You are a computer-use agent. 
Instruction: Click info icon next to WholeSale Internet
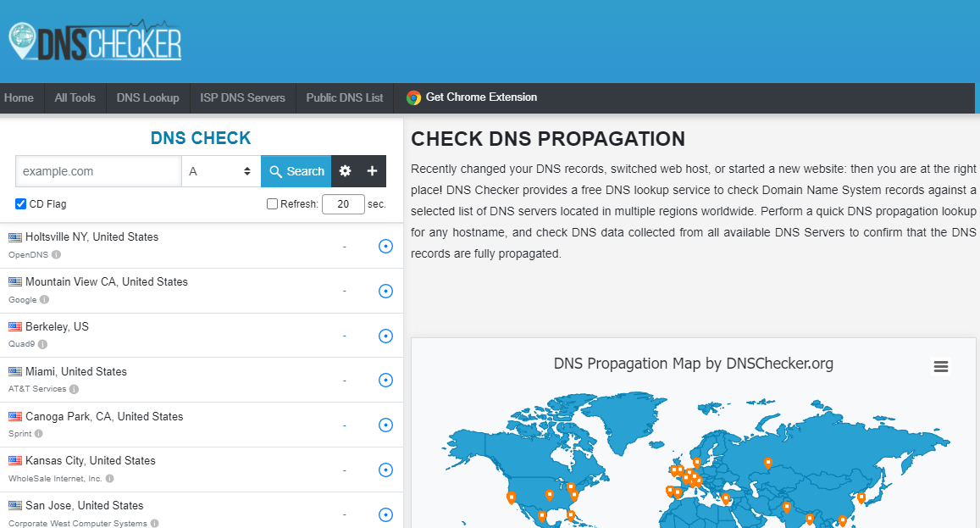coord(109,479)
